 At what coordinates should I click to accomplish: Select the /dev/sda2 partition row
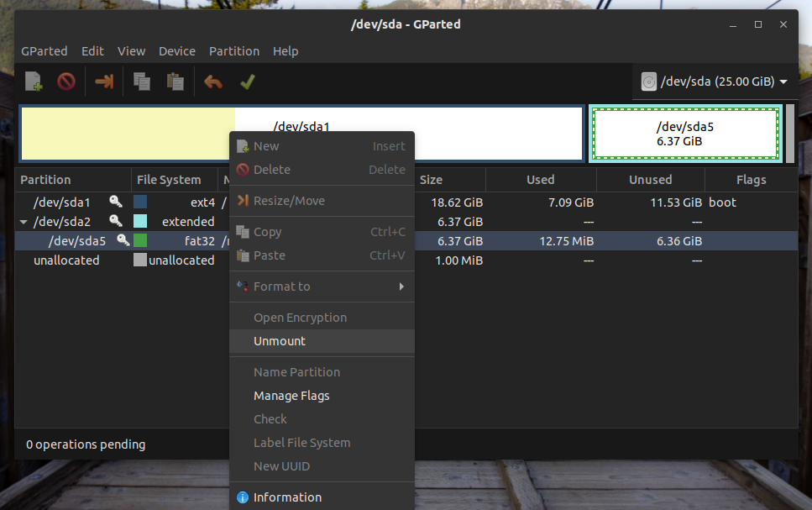[406, 221]
